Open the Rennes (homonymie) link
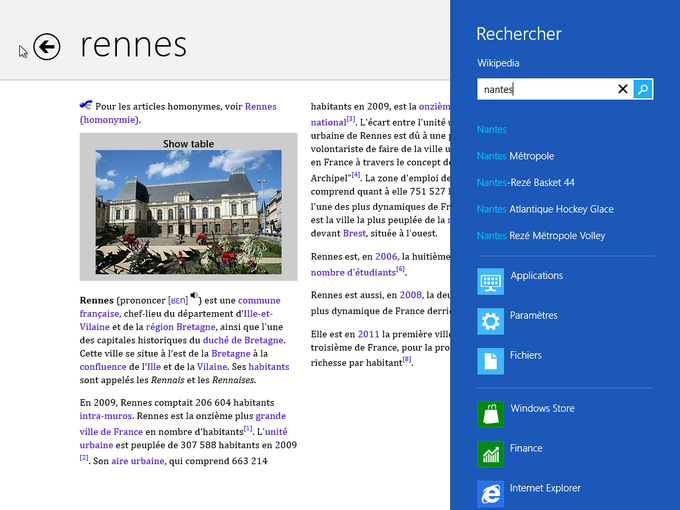 [x=178, y=113]
